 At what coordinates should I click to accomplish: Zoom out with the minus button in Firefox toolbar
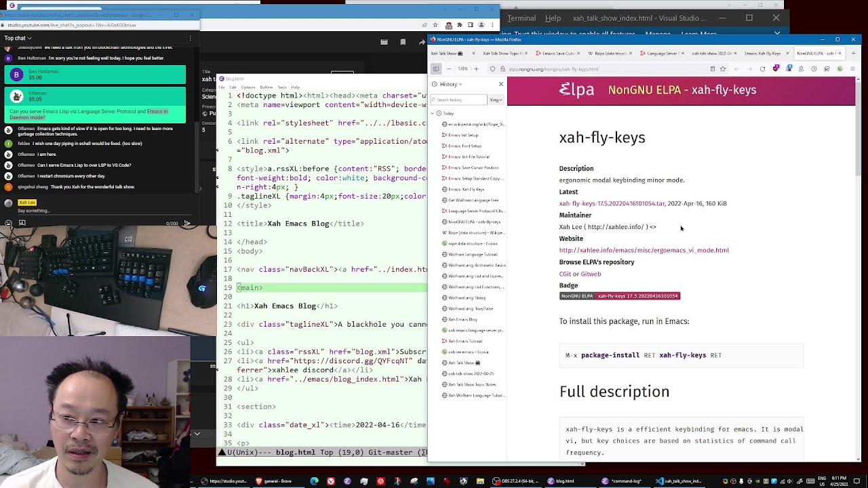point(449,68)
